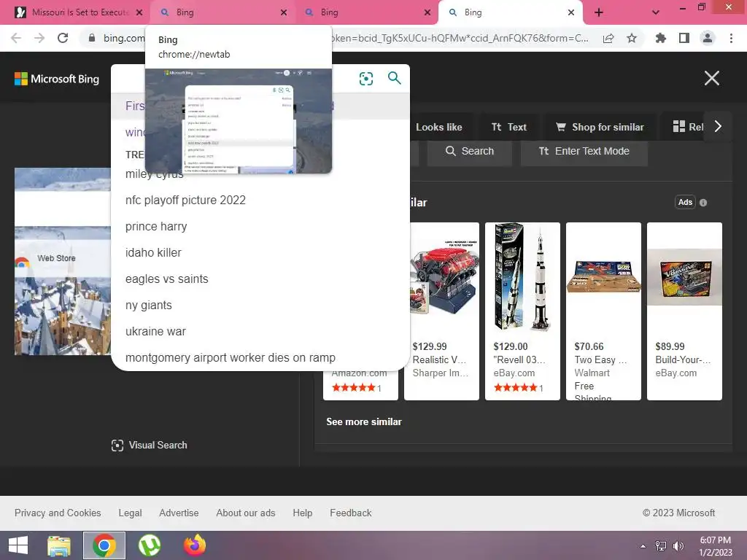Open Chrome's three-dot menu
The width and height of the screenshot is (747, 560).
731,38
